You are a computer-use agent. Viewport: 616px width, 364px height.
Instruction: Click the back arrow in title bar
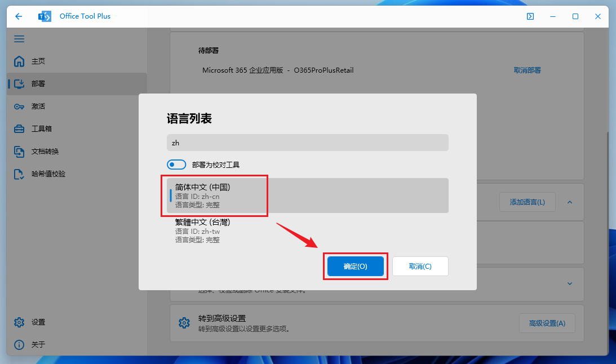19,16
